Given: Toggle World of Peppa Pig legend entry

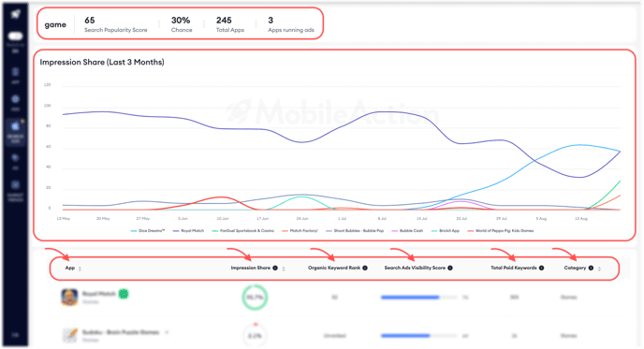Looking at the screenshot, I should (x=501, y=231).
